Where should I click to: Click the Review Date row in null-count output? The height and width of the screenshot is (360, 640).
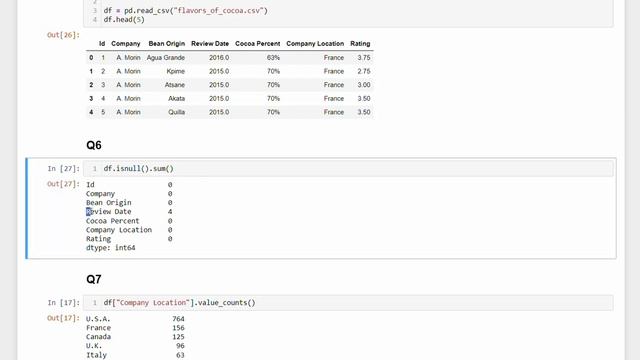(129, 212)
